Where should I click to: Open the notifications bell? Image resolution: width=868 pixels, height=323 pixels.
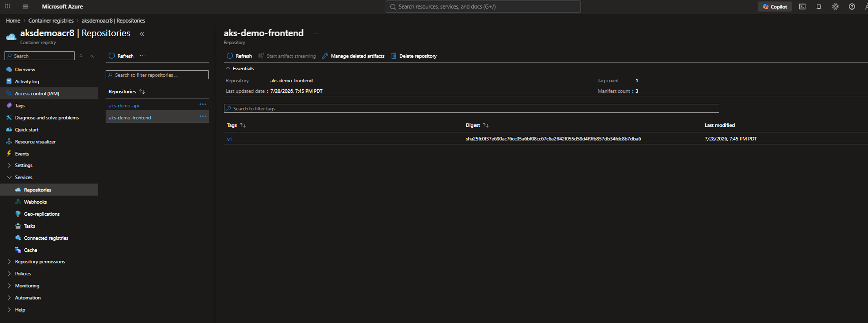819,7
